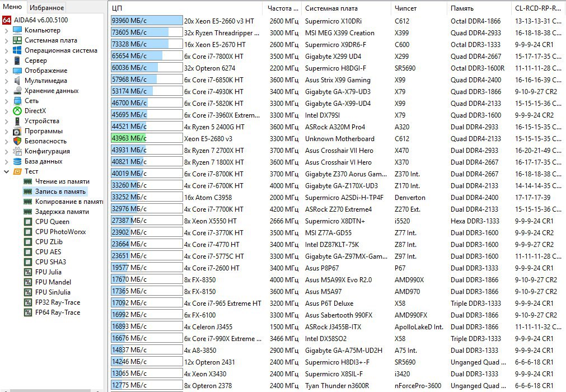Sort by the Системная плата column header
This screenshot has height=392, width=566.
[x=345, y=8]
